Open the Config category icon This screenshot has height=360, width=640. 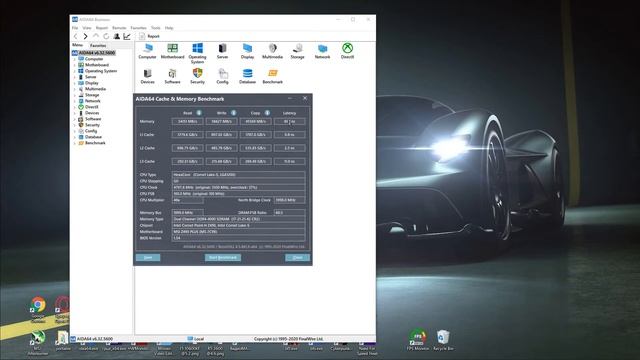coord(222,76)
